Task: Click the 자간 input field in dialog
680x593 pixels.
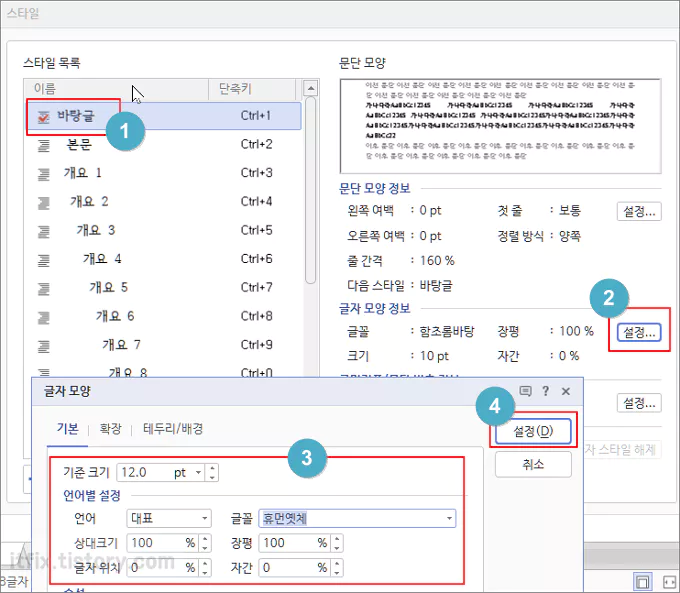Action: point(294,568)
